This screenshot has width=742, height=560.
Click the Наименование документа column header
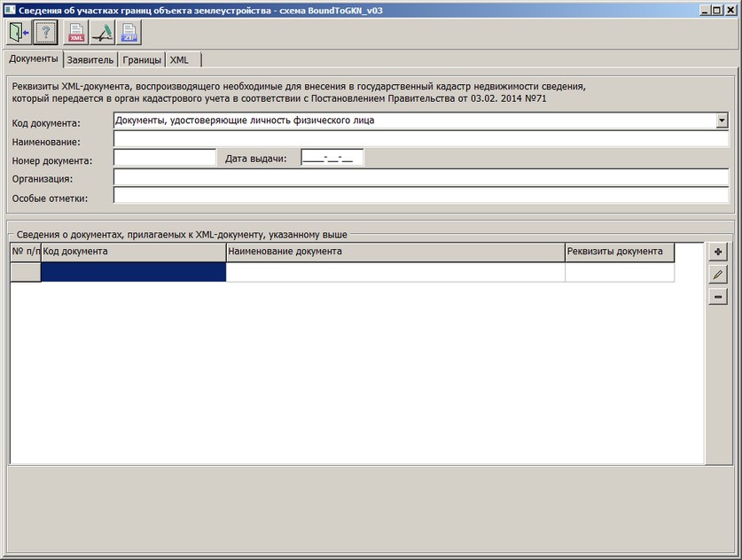[394, 253]
